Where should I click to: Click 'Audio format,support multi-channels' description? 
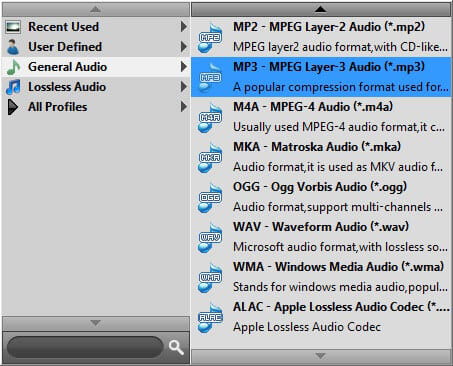pos(338,207)
